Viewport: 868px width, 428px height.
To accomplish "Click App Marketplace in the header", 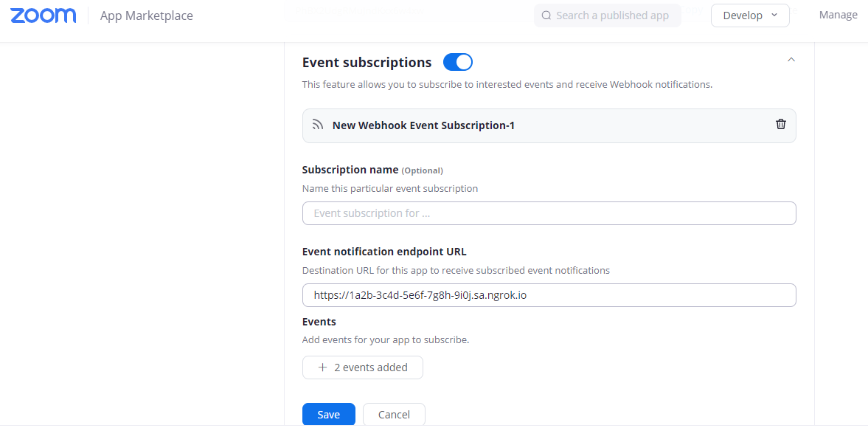I will pos(146,15).
